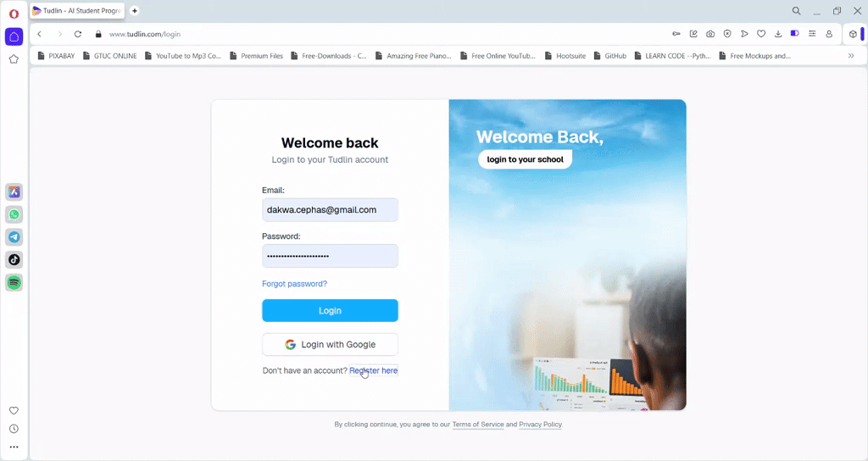Open Spotify sidebar player
The width and height of the screenshot is (868, 461).
click(14, 283)
